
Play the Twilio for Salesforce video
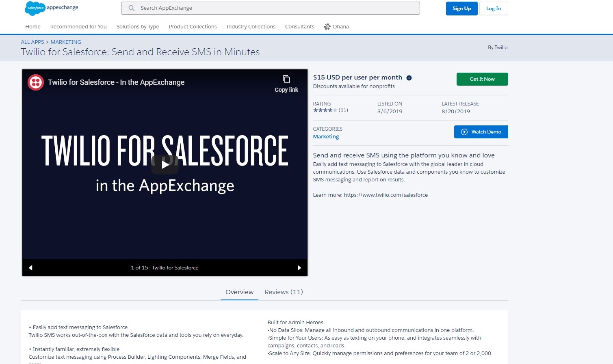pyautogui.click(x=165, y=164)
